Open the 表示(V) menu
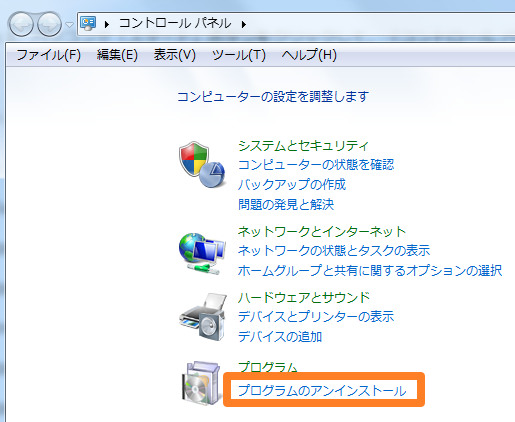The image size is (515, 422). tap(175, 55)
